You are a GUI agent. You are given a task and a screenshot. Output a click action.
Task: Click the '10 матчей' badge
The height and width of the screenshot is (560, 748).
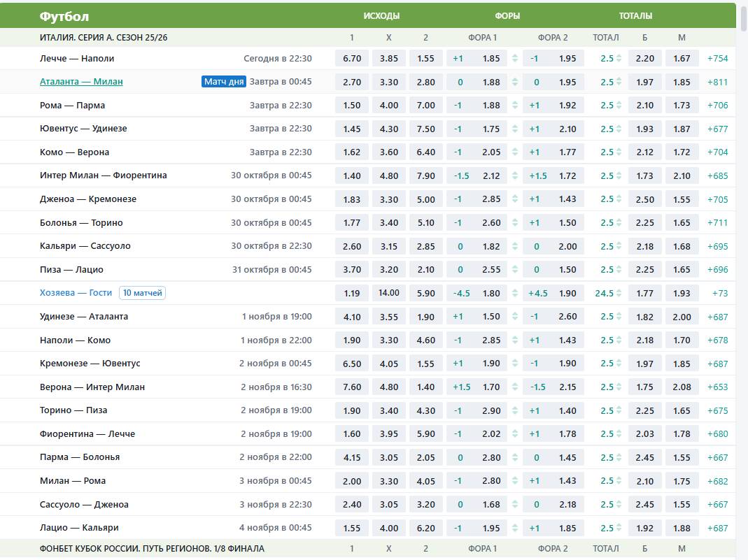point(142,293)
